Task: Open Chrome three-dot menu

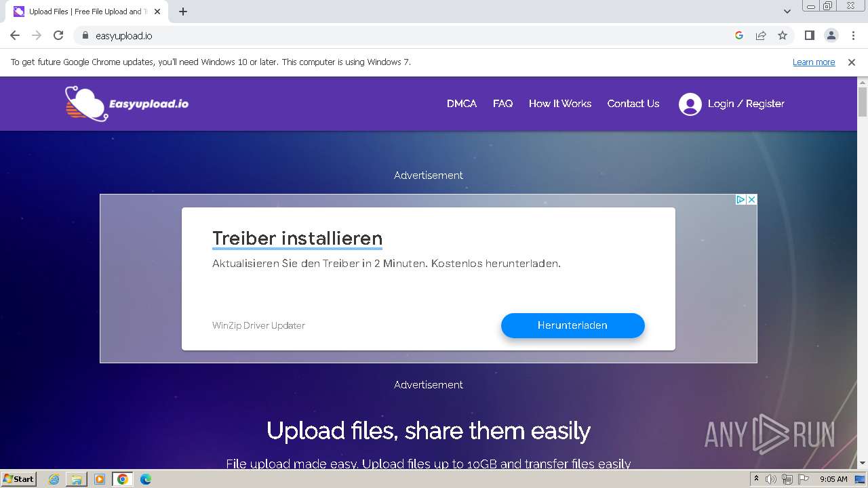Action: pos(853,35)
